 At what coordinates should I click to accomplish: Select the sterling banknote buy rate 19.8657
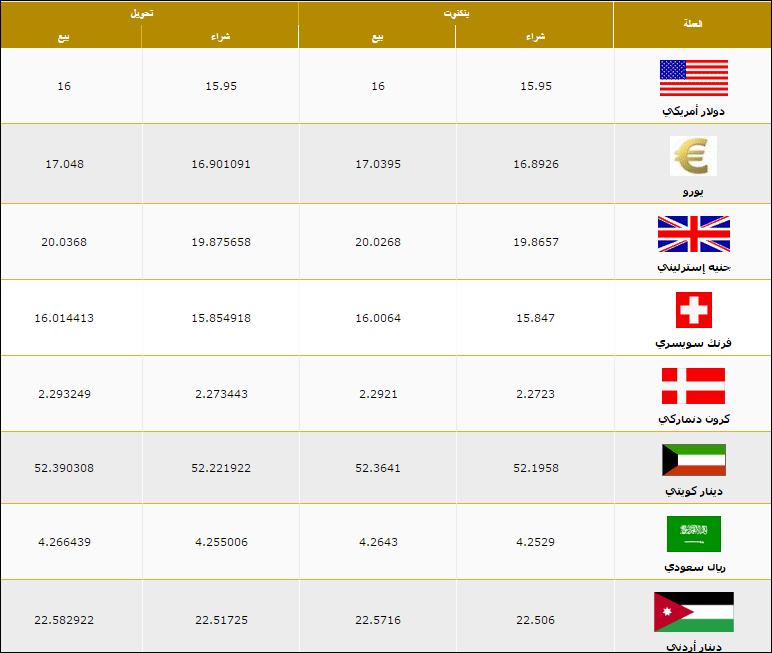pyautogui.click(x=536, y=242)
